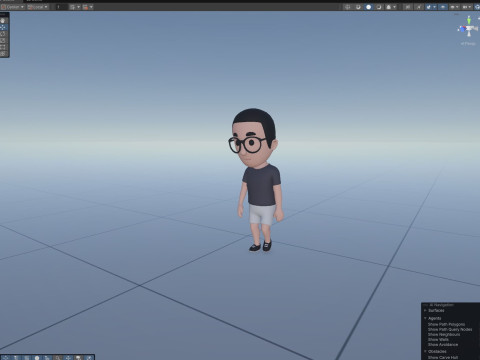Toggle grid snapping icon
This screenshot has width=480, height=360.
click(x=72, y=7)
